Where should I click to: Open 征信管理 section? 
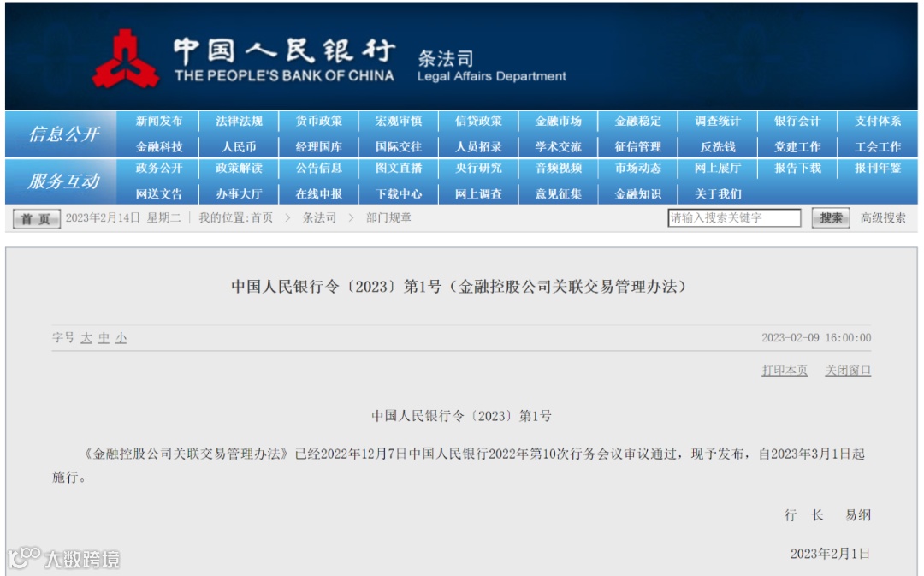pyautogui.click(x=638, y=147)
